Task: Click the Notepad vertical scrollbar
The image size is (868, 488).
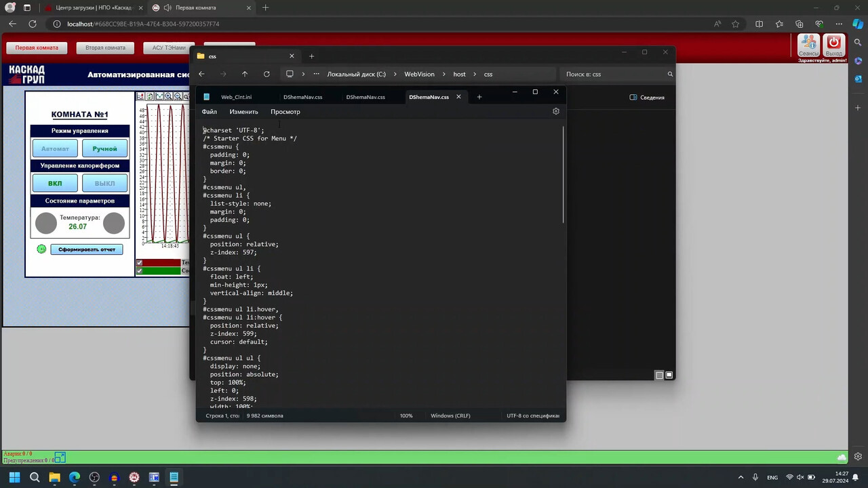Action: click(563, 175)
